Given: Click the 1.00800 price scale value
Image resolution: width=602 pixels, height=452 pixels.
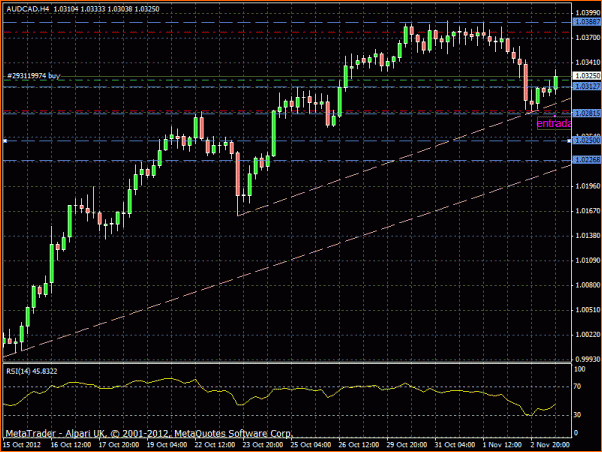Looking at the screenshot, I should 588,285.
